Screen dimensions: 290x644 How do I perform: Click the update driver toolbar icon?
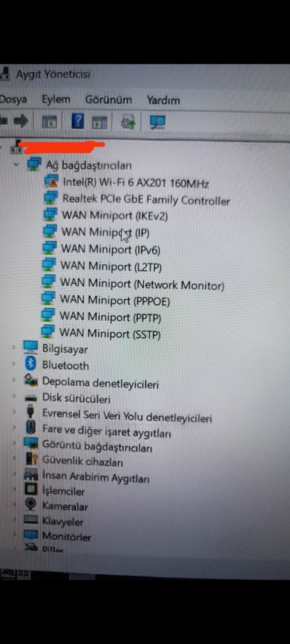click(128, 122)
